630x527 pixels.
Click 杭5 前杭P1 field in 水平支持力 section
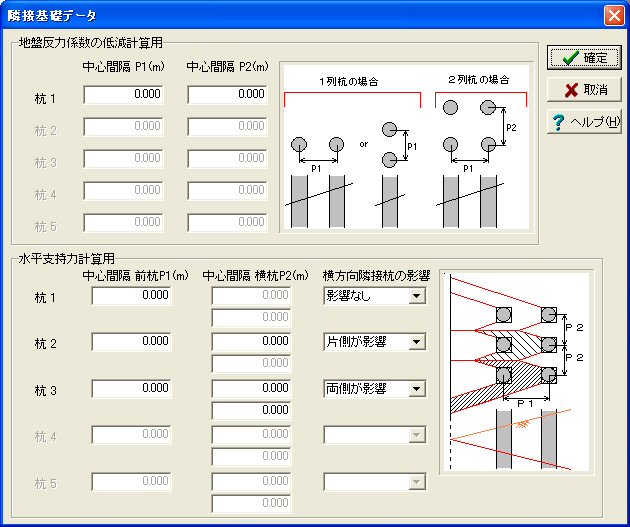coord(131,482)
